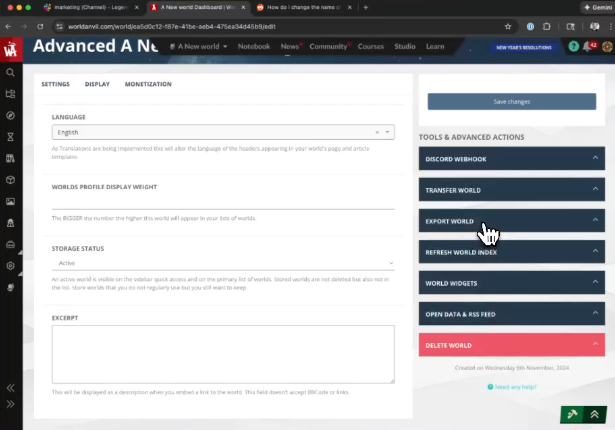Open the Studio menu item
This screenshot has width=615, height=430.
405,47
